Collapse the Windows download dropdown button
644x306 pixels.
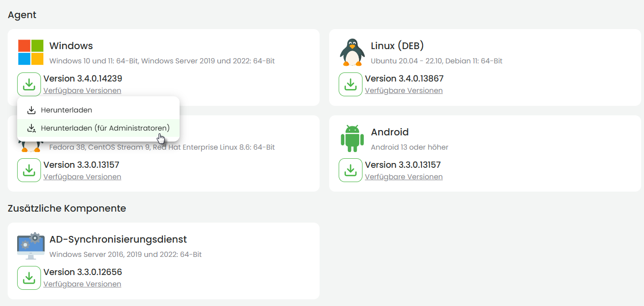29,84
